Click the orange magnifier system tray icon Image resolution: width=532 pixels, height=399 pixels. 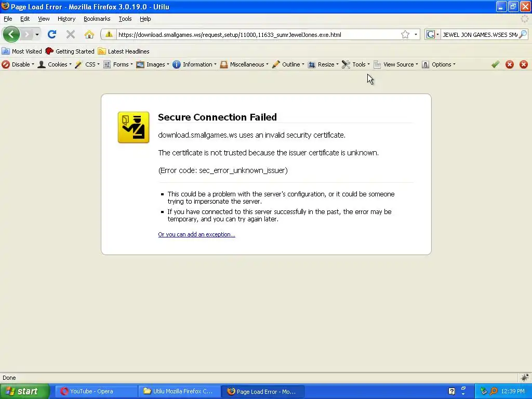[494, 391]
